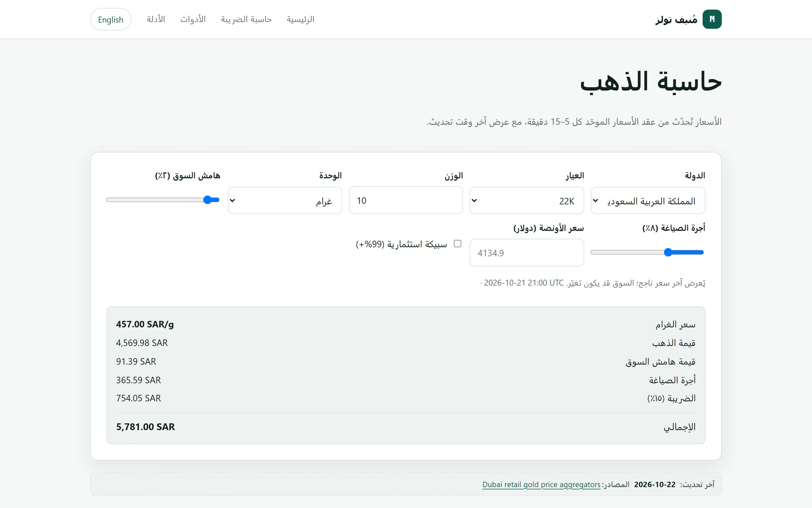Open the منيف تولز brand link
The height and width of the screenshot is (508, 812).
point(689,19)
